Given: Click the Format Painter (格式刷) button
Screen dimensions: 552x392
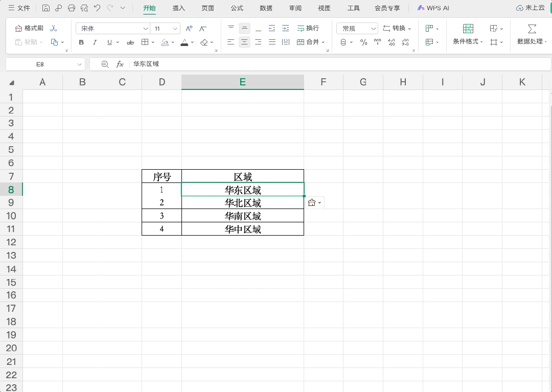Looking at the screenshot, I should pyautogui.click(x=29, y=28).
